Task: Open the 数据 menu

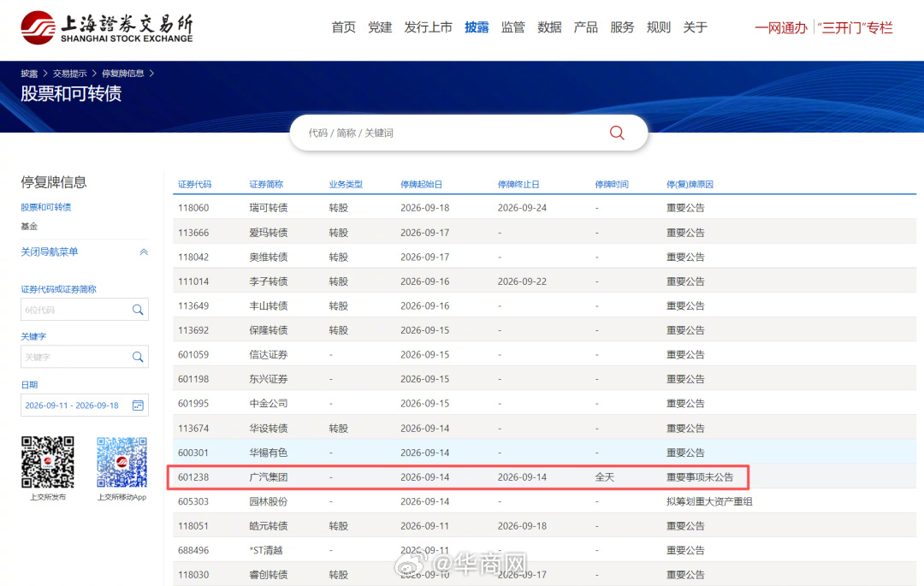Action: pos(550,27)
